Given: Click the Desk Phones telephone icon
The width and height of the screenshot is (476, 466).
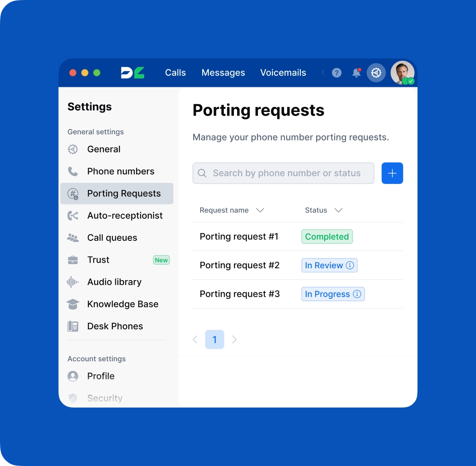Looking at the screenshot, I should pos(73,326).
